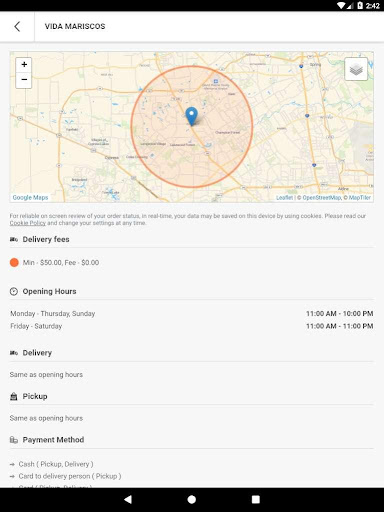The image size is (384, 512).
Task: Select the orange delivery zone swatch
Action: [14, 263]
